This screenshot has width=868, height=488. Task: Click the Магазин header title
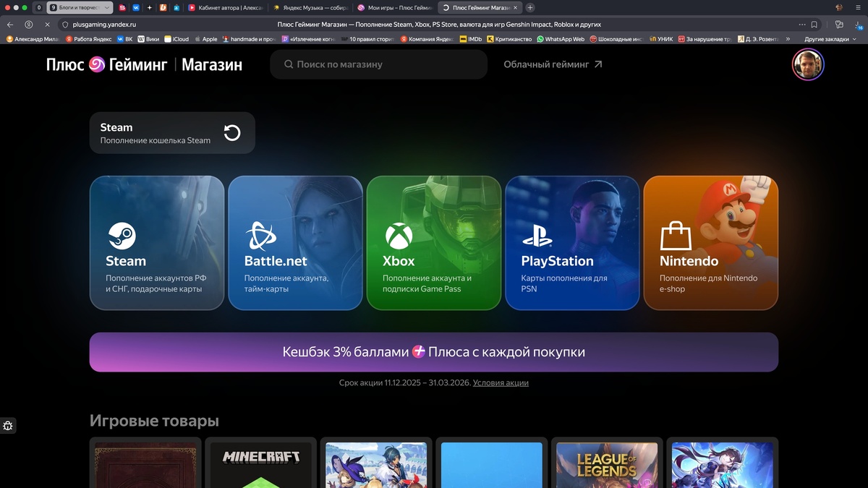coord(212,65)
